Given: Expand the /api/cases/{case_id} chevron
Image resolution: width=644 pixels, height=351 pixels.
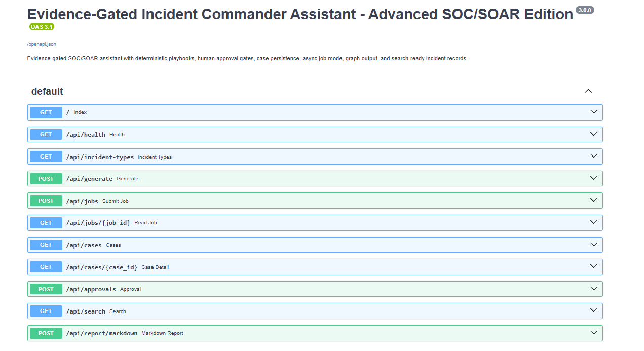Looking at the screenshot, I should 594,267.
